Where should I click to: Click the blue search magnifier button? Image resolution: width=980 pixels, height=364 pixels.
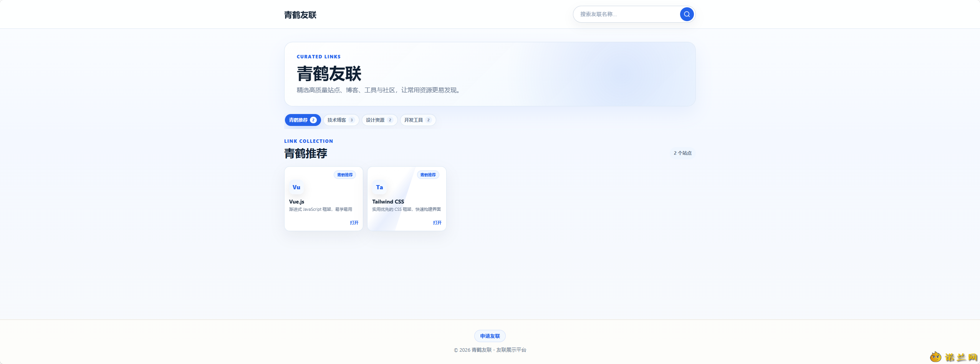click(687, 14)
